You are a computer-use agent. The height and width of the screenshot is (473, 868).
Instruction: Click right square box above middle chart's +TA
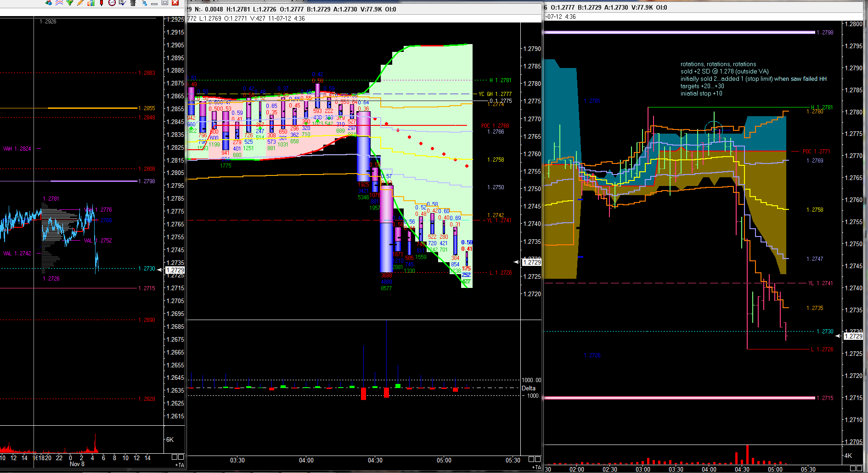click(x=538, y=459)
